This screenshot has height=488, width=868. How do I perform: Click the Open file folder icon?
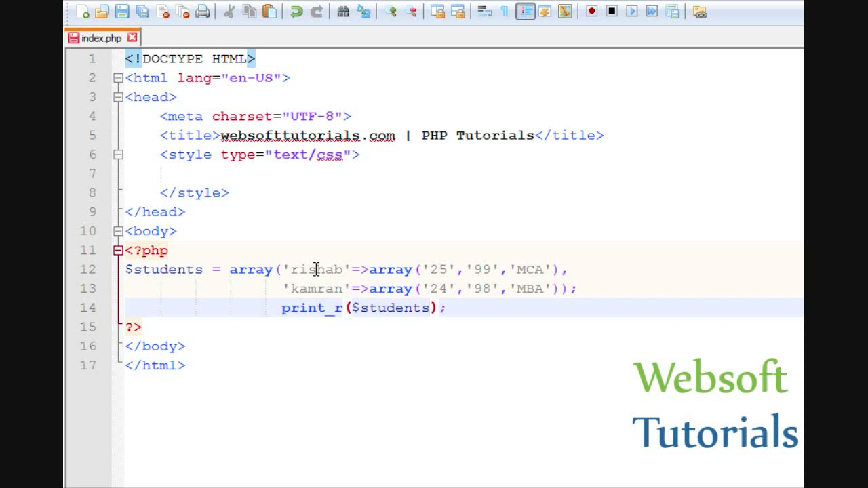102,12
